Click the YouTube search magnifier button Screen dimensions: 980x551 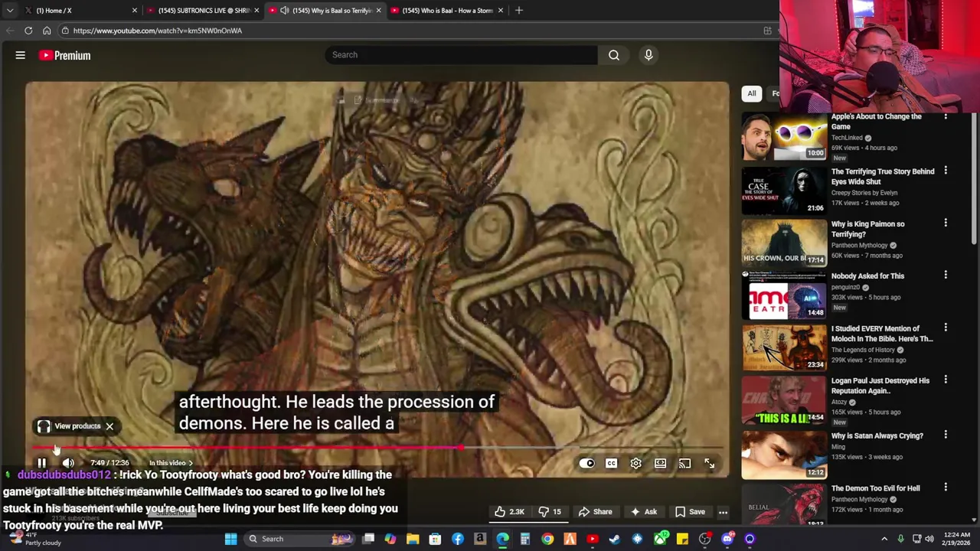(x=614, y=55)
